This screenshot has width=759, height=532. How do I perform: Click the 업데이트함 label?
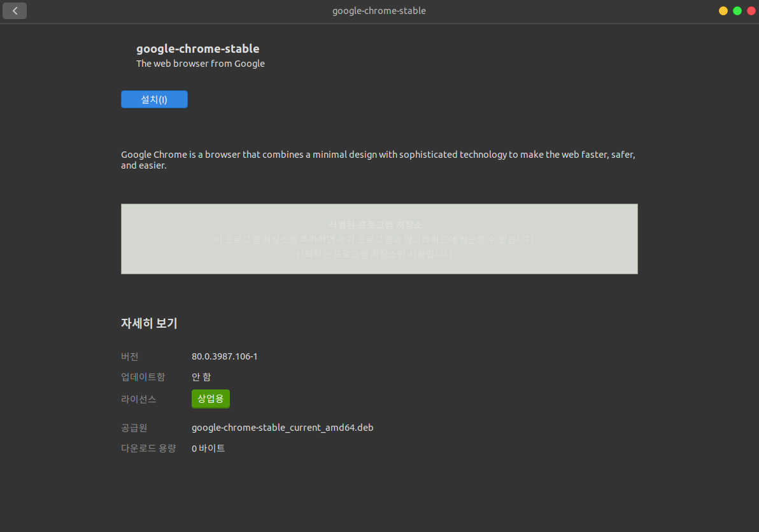click(143, 377)
